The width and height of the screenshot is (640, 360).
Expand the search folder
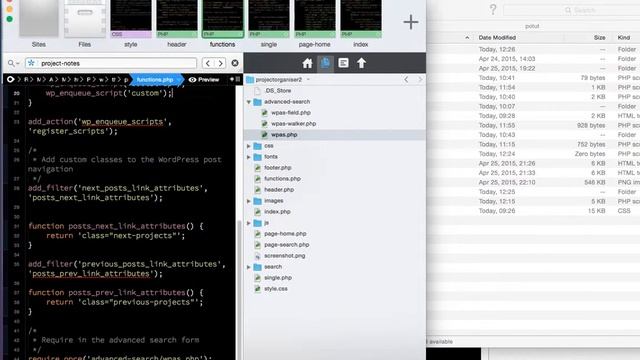pos(249,267)
